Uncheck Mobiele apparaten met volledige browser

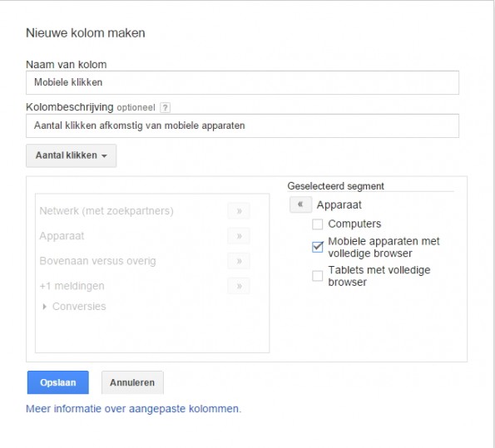click(x=317, y=247)
